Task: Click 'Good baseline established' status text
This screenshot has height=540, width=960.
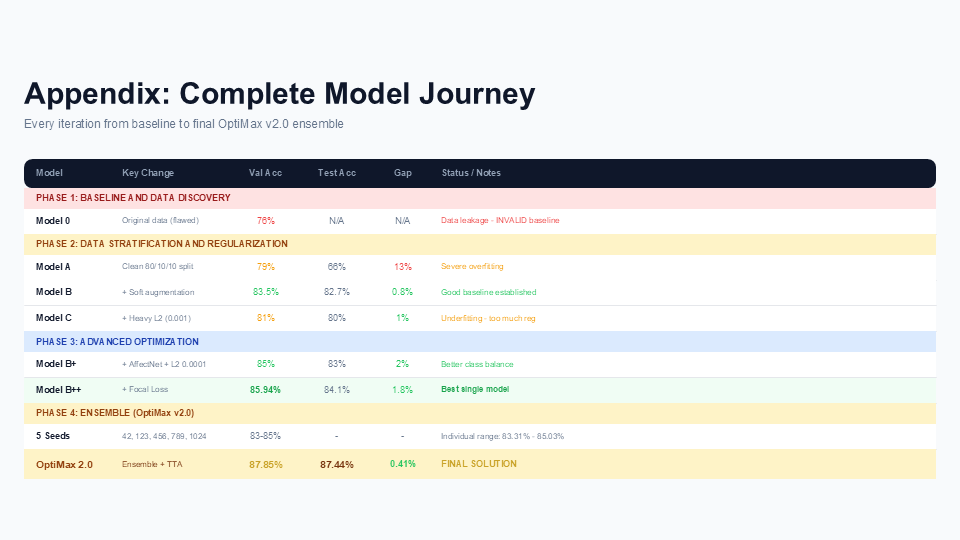Action: (x=489, y=293)
